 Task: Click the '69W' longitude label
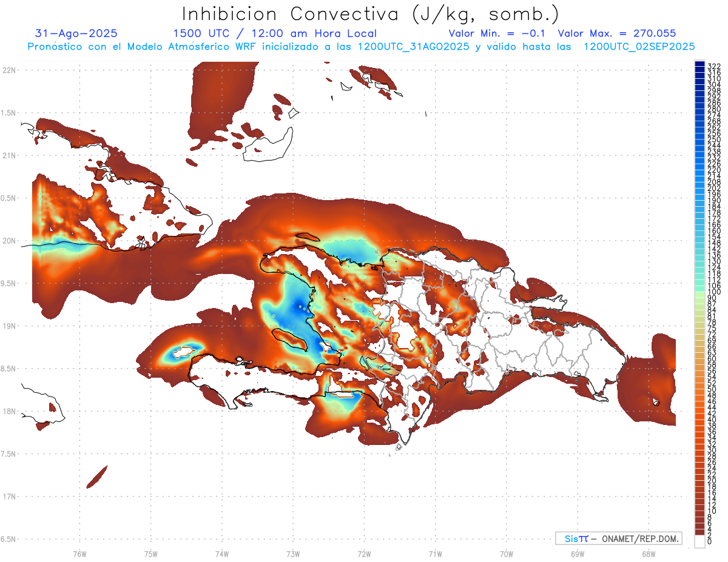click(577, 554)
